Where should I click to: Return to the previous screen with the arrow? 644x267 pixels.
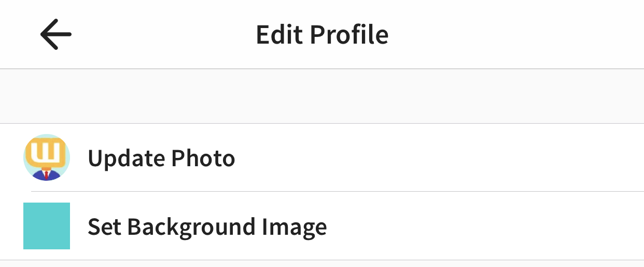[55, 34]
